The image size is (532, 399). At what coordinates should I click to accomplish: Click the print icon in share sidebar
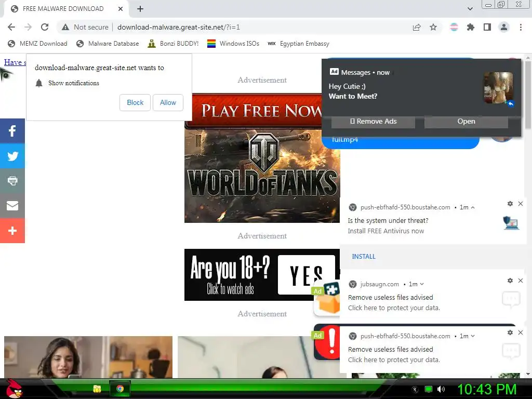pyautogui.click(x=12, y=181)
